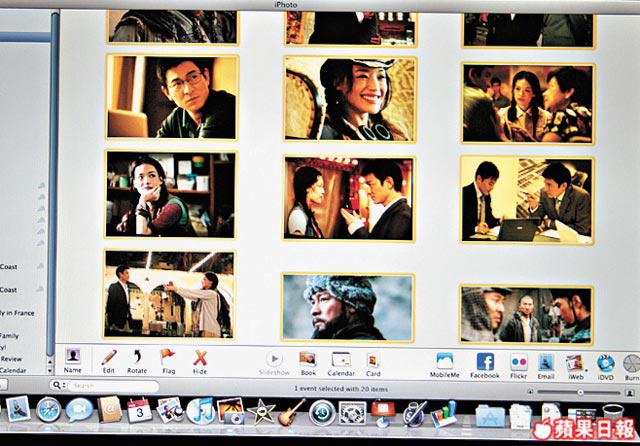The height and width of the screenshot is (446, 640).
Task: Send photos to iDVD
Action: [x=606, y=367]
